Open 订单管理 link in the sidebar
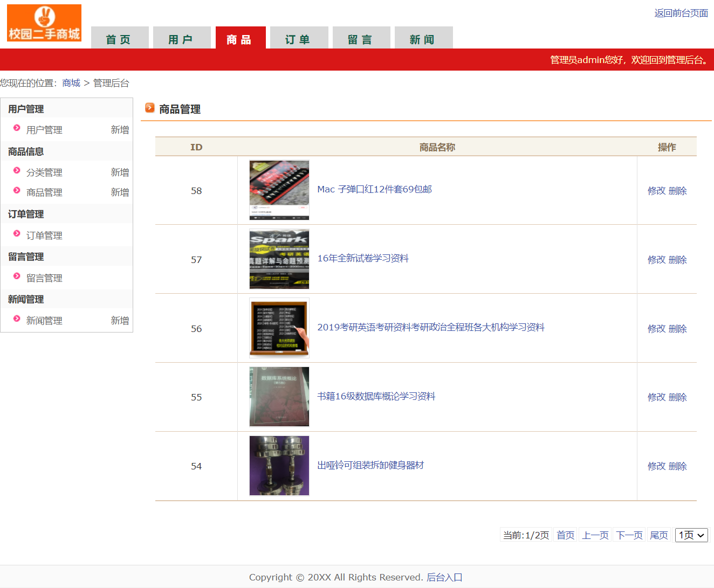Screen dimensions: 714x588 click(x=44, y=236)
